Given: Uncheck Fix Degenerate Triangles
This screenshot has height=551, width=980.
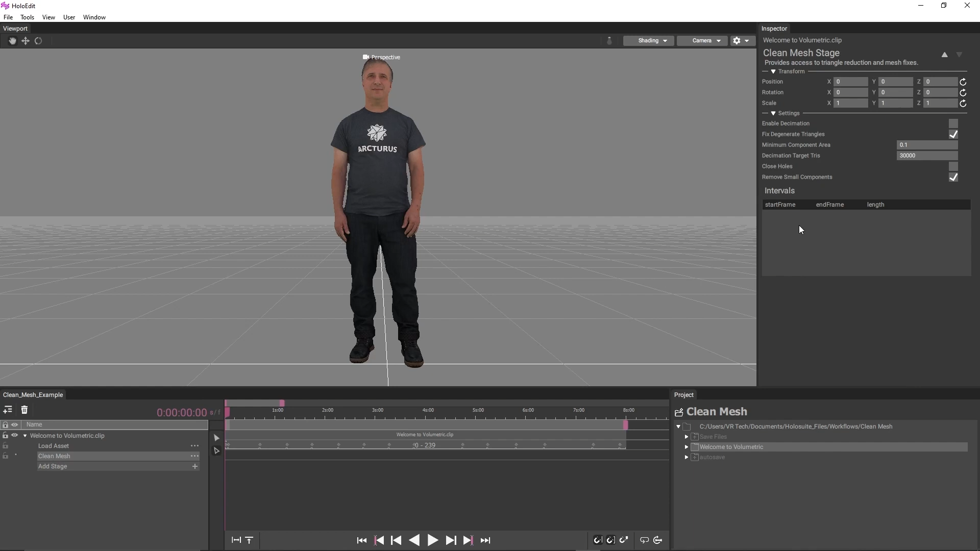Looking at the screenshot, I should pos(953,134).
